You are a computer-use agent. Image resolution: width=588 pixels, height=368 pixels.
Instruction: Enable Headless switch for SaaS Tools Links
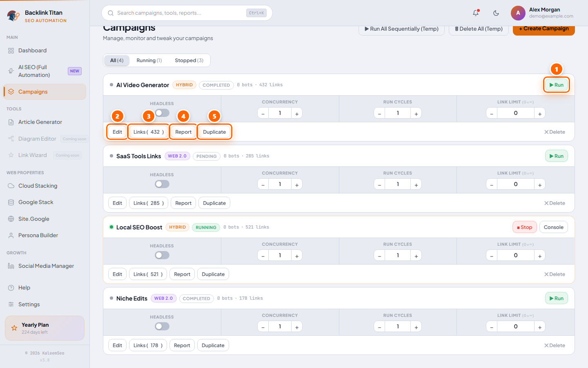162,184
